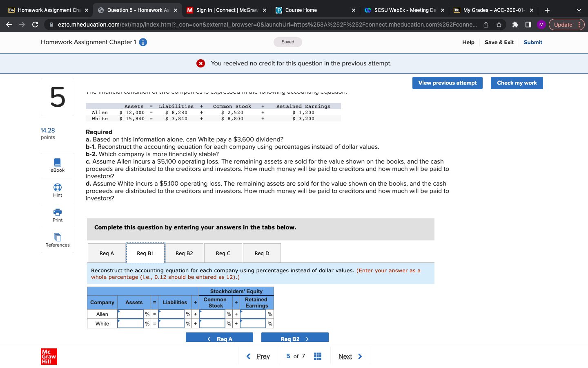This screenshot has height=368, width=588.
Task: Select the Req B2 tab
Action: coord(184,254)
